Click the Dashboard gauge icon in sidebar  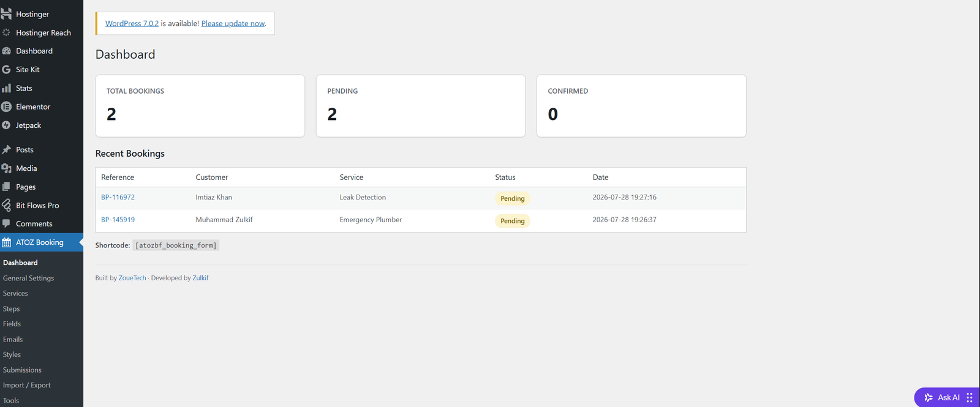pyautogui.click(x=6, y=51)
